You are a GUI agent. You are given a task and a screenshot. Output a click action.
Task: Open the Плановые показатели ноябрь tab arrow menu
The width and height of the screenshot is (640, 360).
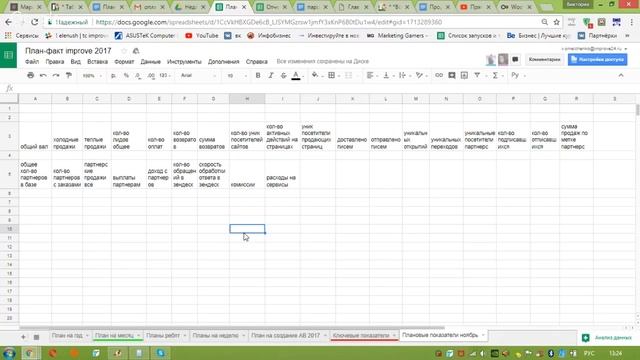[x=483, y=335]
